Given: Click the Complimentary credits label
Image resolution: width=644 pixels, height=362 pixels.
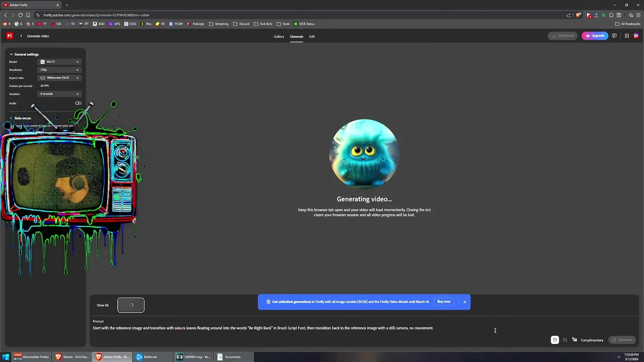Looking at the screenshot, I should click(592, 340).
